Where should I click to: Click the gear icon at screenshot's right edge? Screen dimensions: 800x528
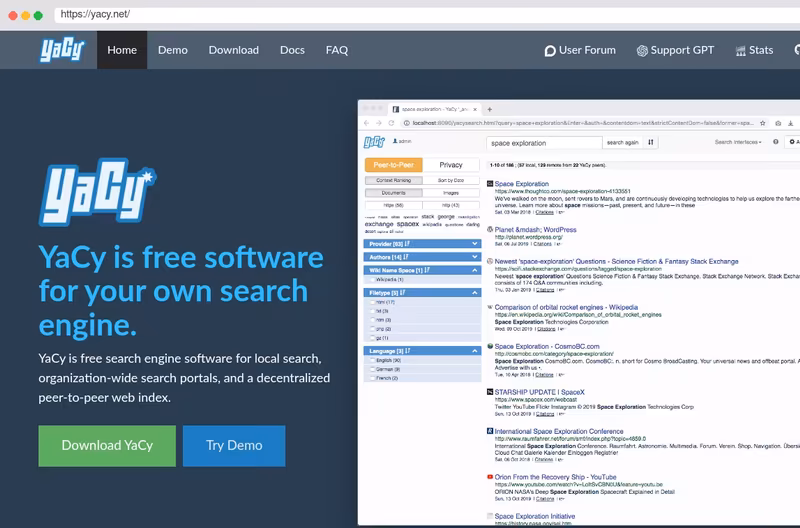pos(792,142)
